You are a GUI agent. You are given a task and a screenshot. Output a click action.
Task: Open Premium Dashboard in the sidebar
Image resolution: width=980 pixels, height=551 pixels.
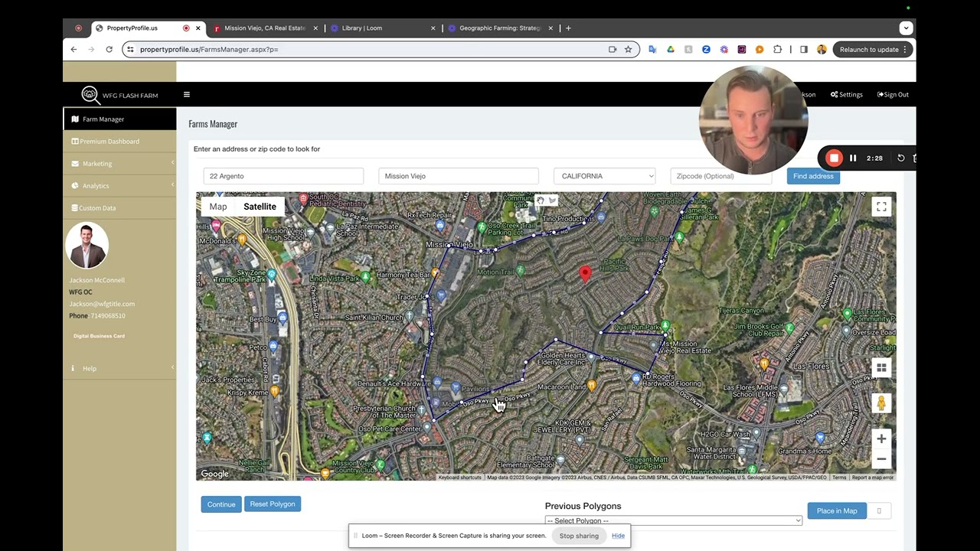[x=119, y=142]
